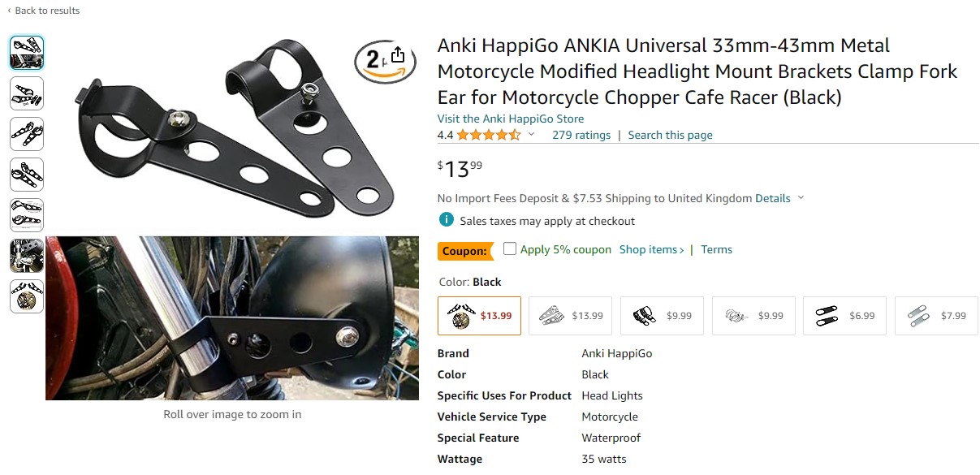Choose the $7.99 silver clamp variant
Viewport: 980px width, 475px height.
(936, 316)
